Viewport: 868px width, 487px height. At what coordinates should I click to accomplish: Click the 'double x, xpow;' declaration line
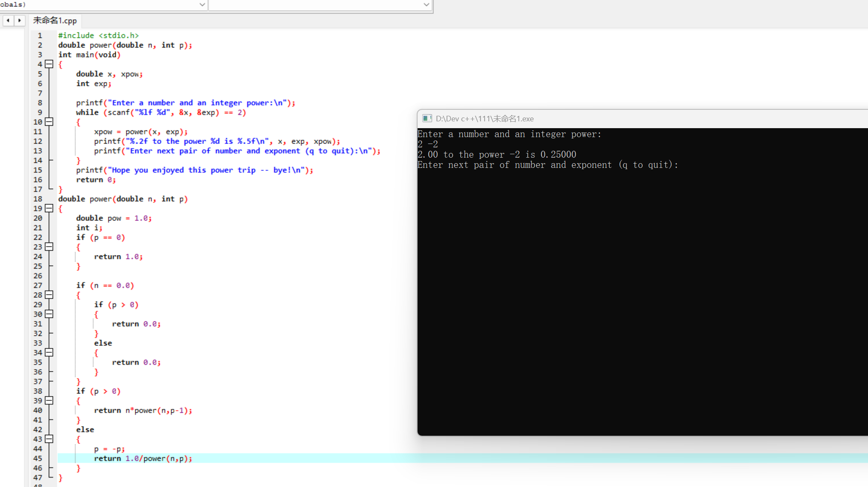(109, 74)
